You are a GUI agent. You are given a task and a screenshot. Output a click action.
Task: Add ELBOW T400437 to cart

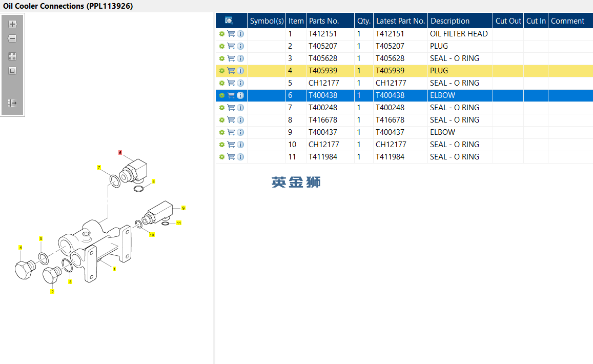click(231, 132)
